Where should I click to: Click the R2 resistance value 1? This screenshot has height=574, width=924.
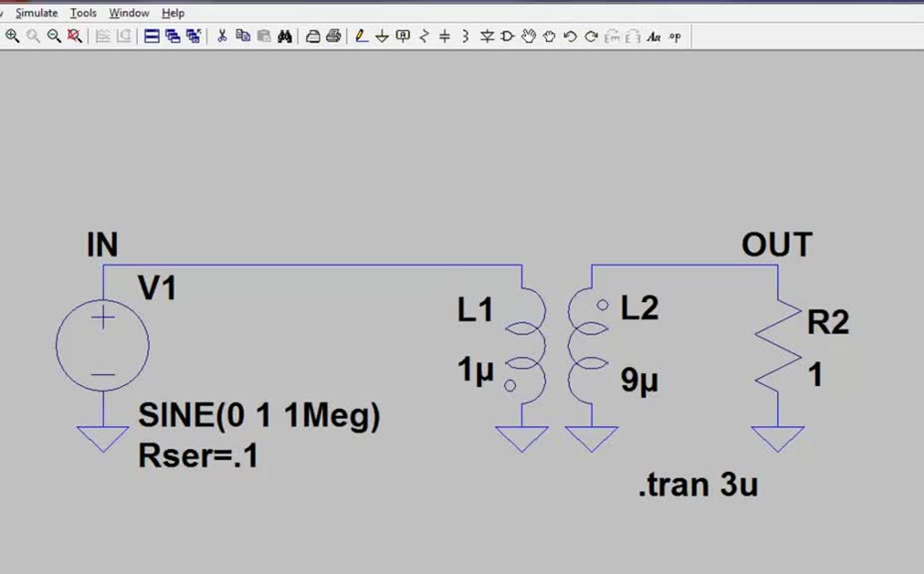click(x=816, y=375)
